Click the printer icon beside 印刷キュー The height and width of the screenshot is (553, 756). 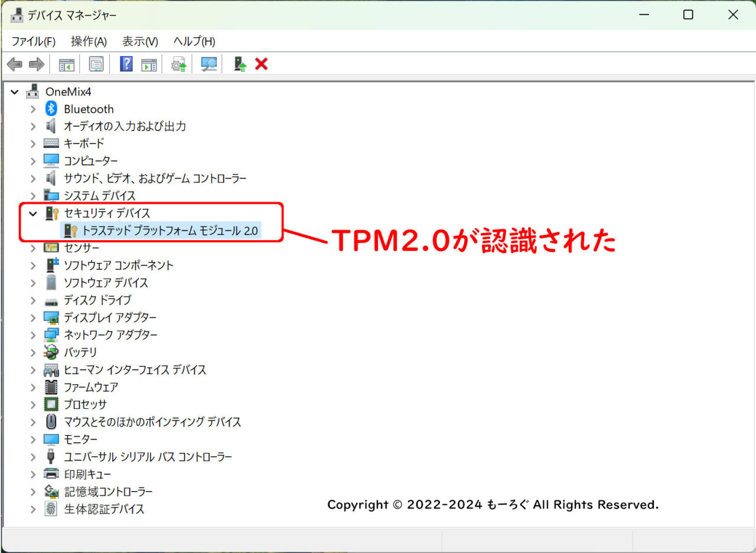(51, 474)
